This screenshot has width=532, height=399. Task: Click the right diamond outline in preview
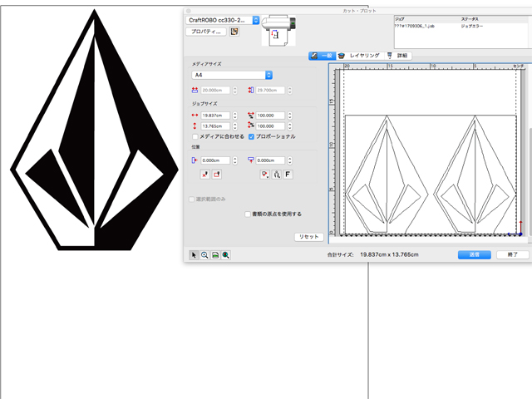click(x=475, y=175)
